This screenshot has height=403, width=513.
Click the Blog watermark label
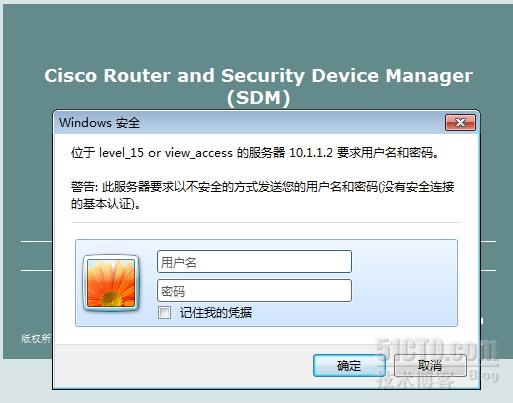click(484, 375)
